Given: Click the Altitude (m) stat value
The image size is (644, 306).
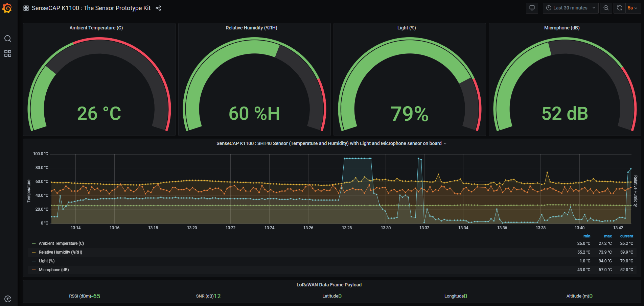Looking at the screenshot, I should coord(591,296).
